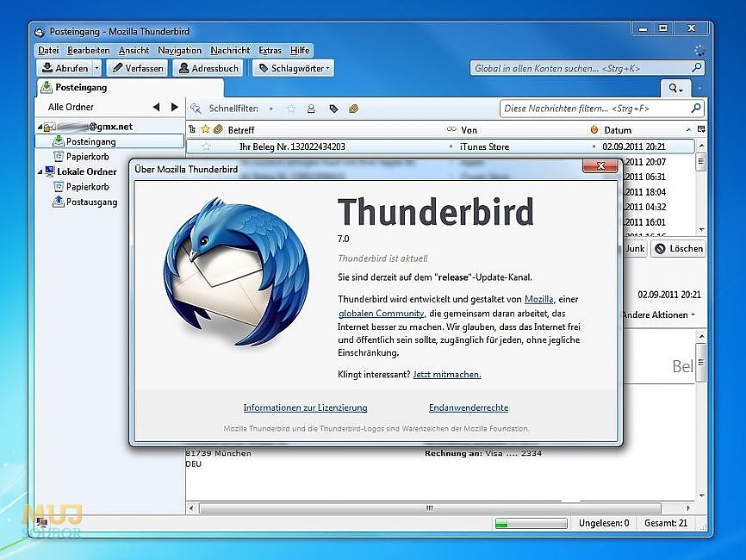Sort by attachment column header

pyautogui.click(x=219, y=129)
